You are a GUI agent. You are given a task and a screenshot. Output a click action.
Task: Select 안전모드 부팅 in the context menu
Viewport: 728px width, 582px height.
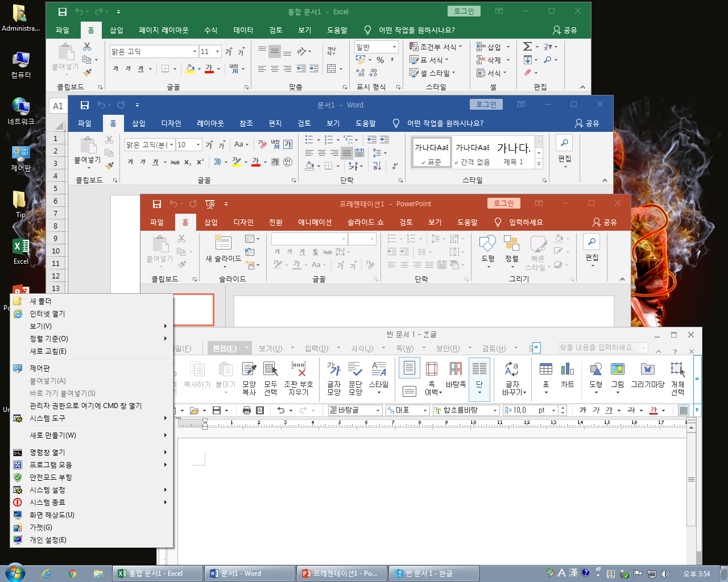(x=92, y=477)
